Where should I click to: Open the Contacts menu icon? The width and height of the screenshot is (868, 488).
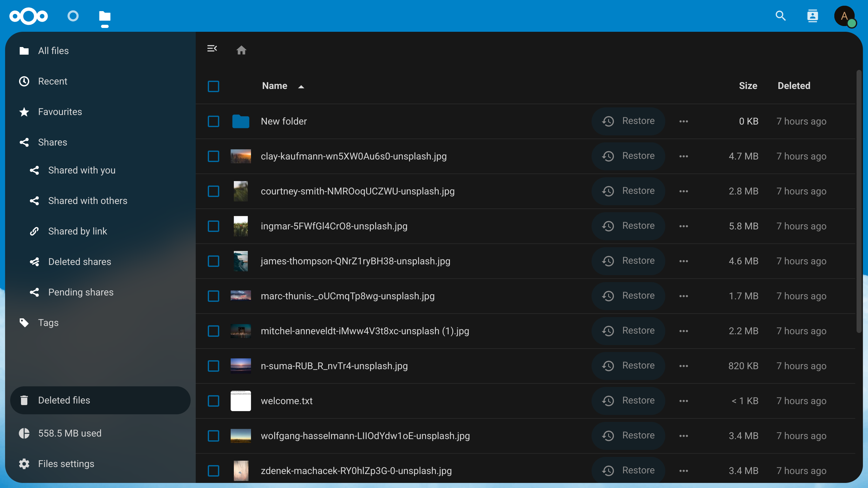click(812, 16)
